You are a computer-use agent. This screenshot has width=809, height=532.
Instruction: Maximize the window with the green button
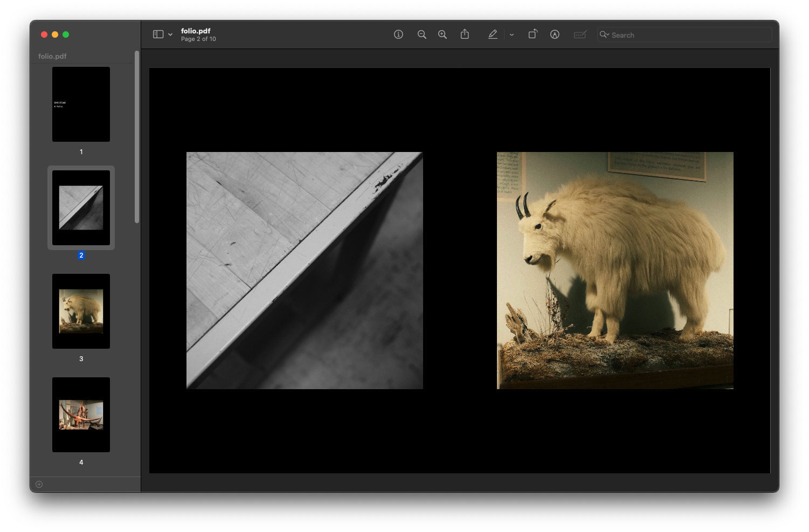click(x=66, y=34)
